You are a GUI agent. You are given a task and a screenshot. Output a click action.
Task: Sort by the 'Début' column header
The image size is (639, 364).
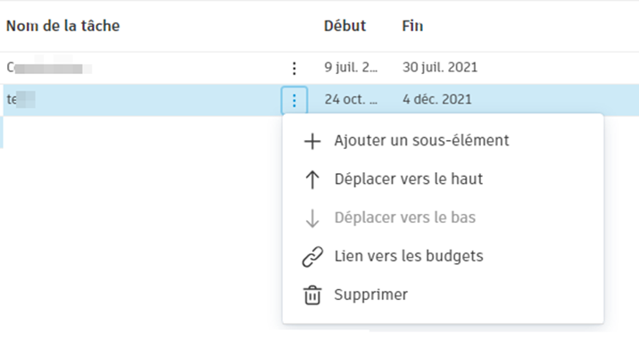[344, 26]
